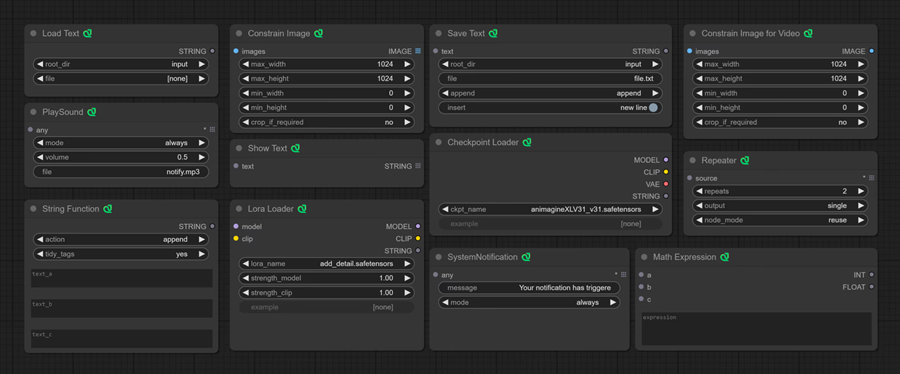Click the file.txt field in Save Text
The image size is (900, 374).
click(550, 79)
